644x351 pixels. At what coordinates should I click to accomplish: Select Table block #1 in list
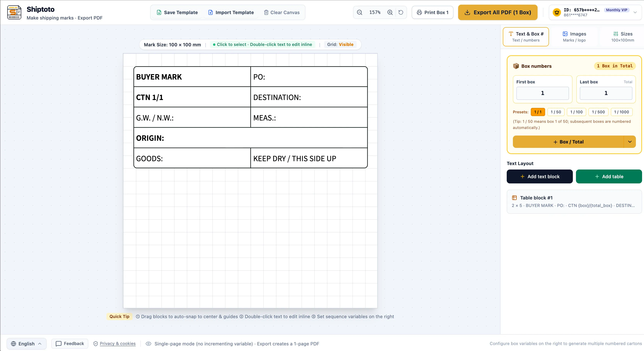point(574,202)
